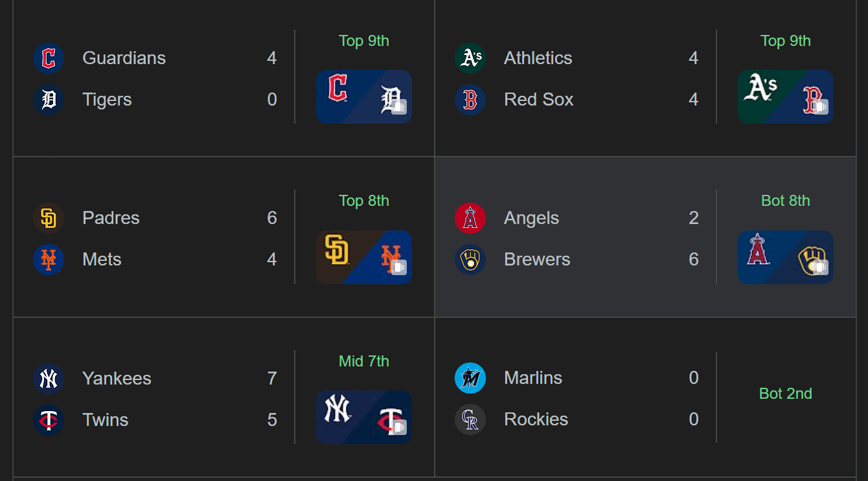The image size is (868, 481).
Task: Open the Angels vs Brewers video thumbnail
Action: point(786,257)
